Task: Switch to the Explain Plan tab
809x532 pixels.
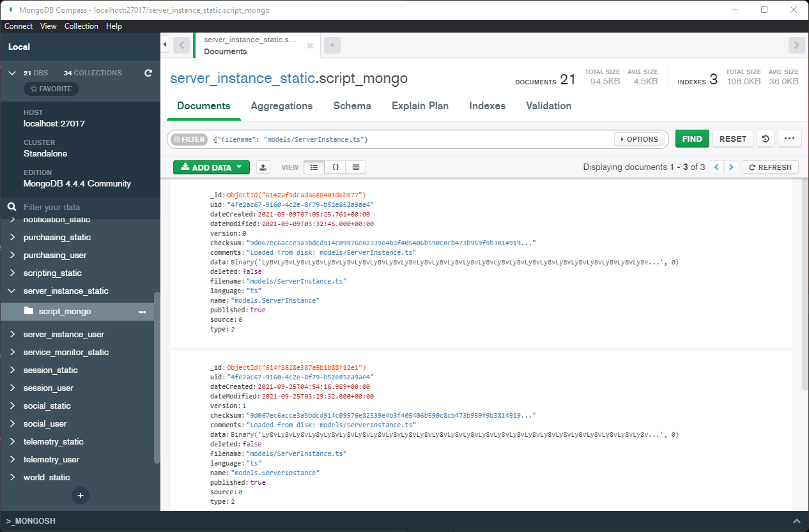Action: click(420, 106)
